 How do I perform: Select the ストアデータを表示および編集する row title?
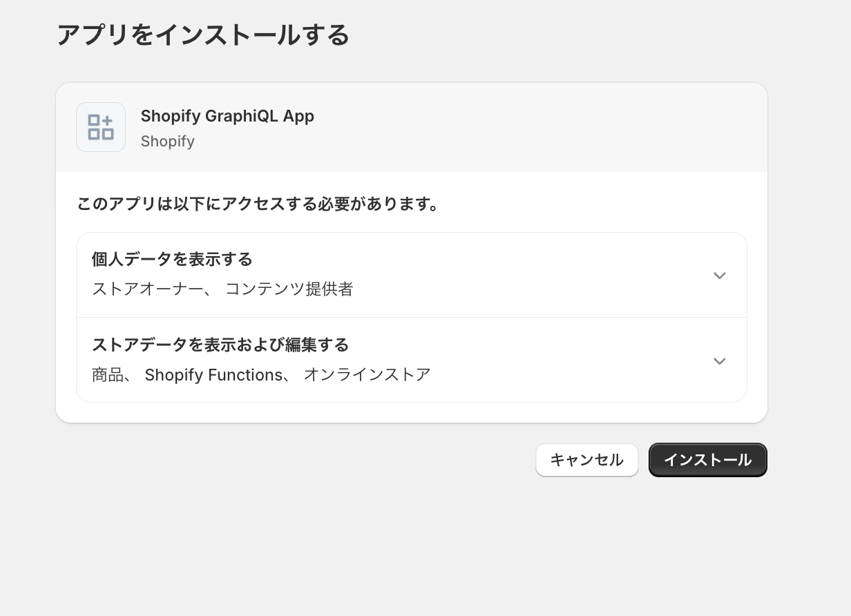pos(220,345)
